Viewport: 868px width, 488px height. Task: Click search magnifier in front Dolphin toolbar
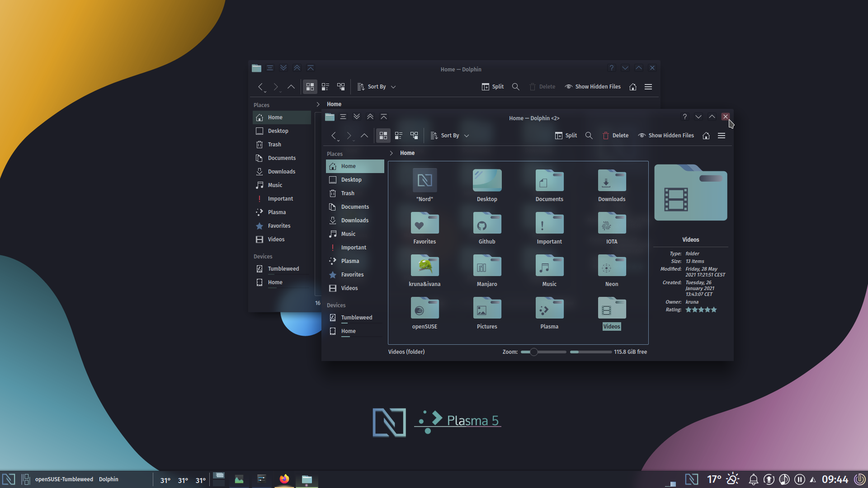pos(589,136)
